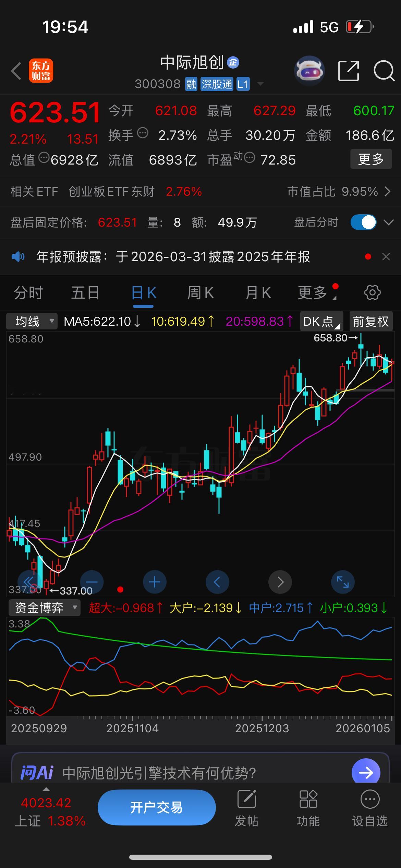Screen dimensions: 401x868
Task: Move chart left with arrow button
Action: pos(217,582)
